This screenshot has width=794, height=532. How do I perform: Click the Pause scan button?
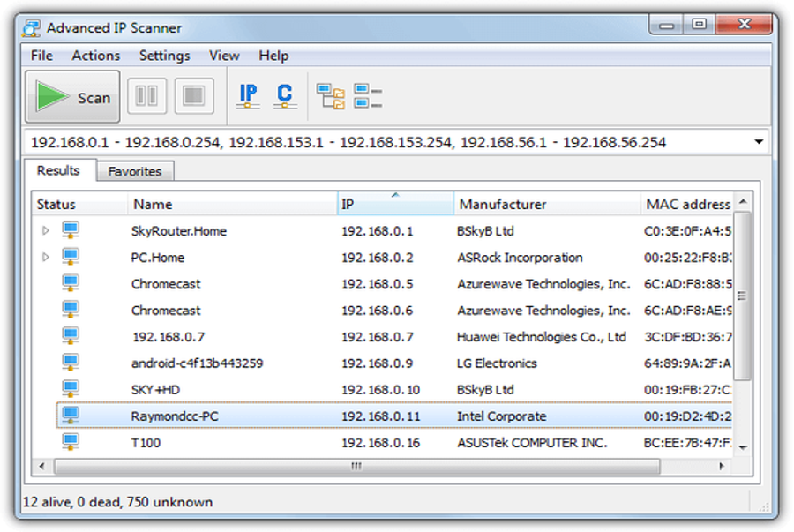pos(146,95)
